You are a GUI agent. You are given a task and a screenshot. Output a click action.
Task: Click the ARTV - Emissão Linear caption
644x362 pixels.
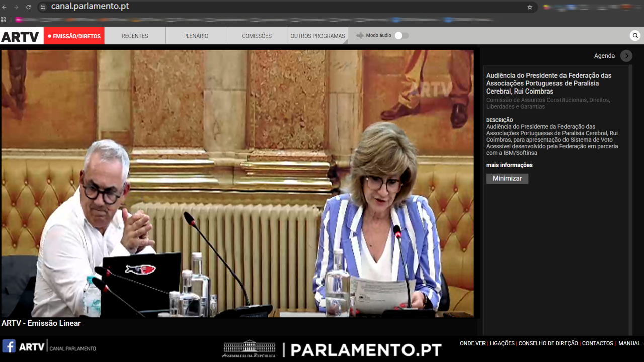coord(41,323)
